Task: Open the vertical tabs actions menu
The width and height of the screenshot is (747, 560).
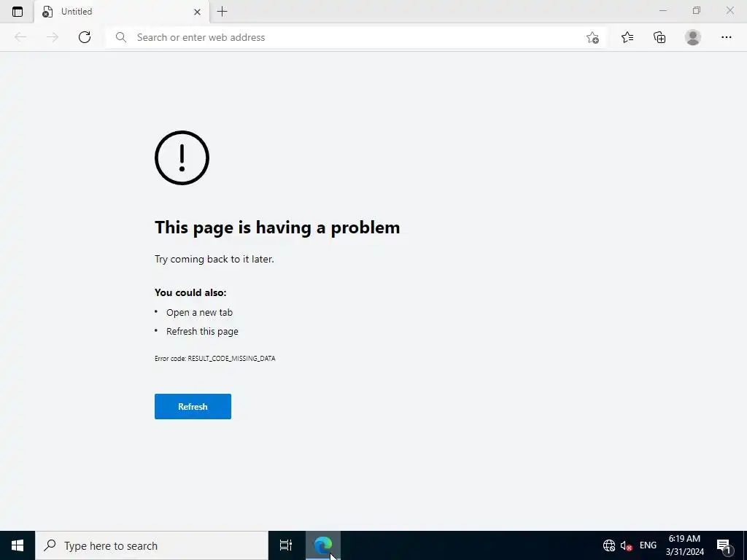Action: pyautogui.click(x=18, y=12)
